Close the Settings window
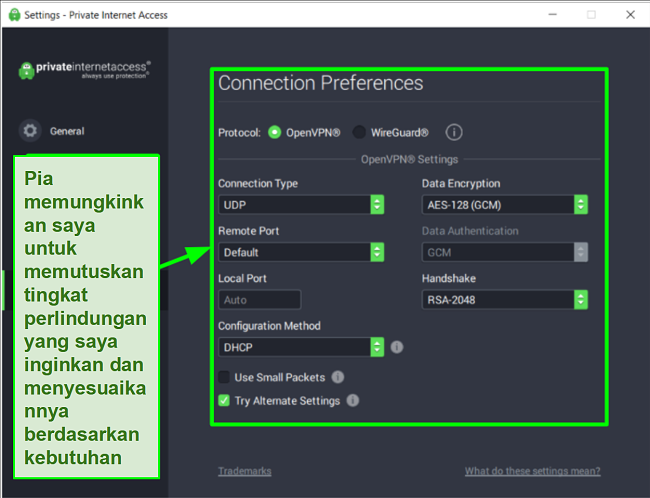Viewport: 650px width, 498px height. [631, 15]
